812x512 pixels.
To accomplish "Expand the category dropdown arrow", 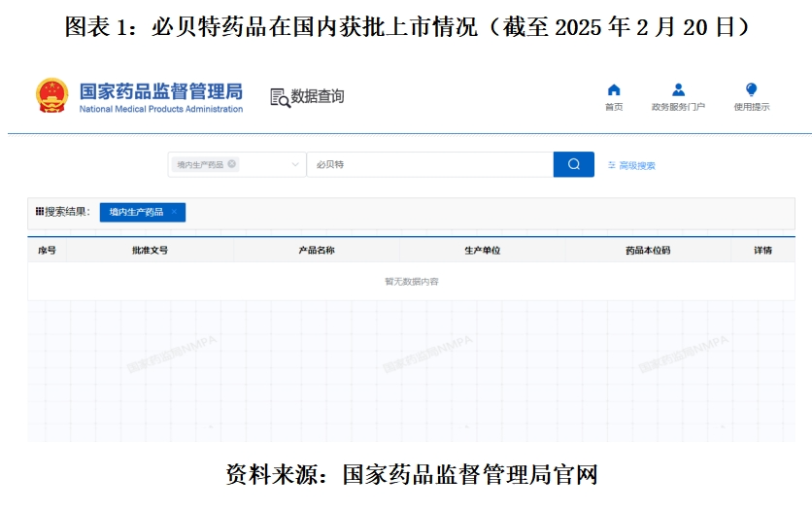I will 295,164.
